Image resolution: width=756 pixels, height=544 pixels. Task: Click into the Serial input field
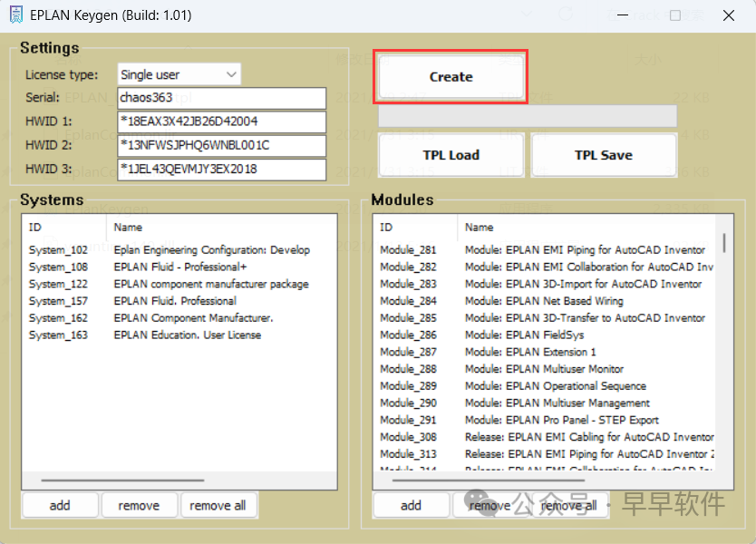click(x=221, y=98)
